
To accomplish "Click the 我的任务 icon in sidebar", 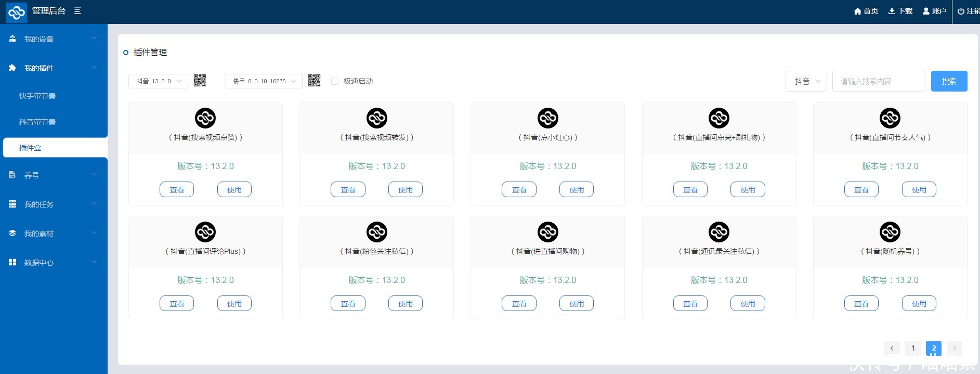I will [12, 204].
